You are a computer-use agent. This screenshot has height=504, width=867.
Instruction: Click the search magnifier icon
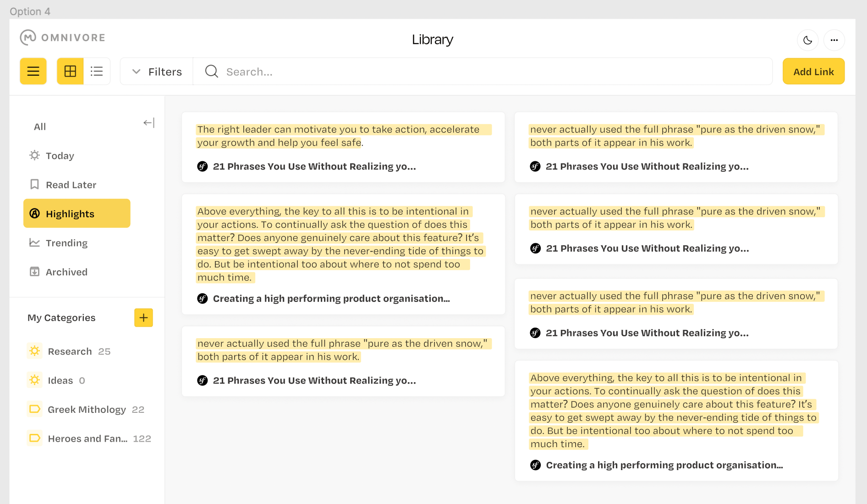[211, 71]
